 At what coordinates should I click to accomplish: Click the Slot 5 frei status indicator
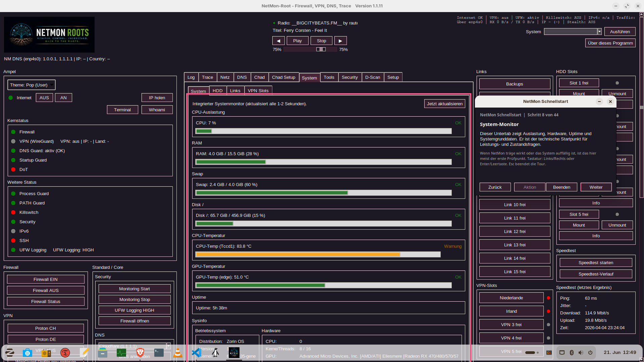tap(617, 215)
